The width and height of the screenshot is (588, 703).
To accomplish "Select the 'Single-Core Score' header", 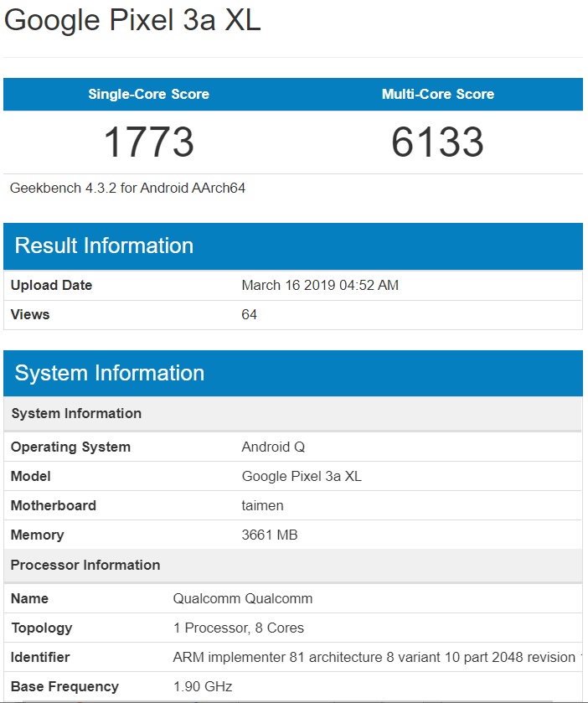I will click(x=149, y=94).
